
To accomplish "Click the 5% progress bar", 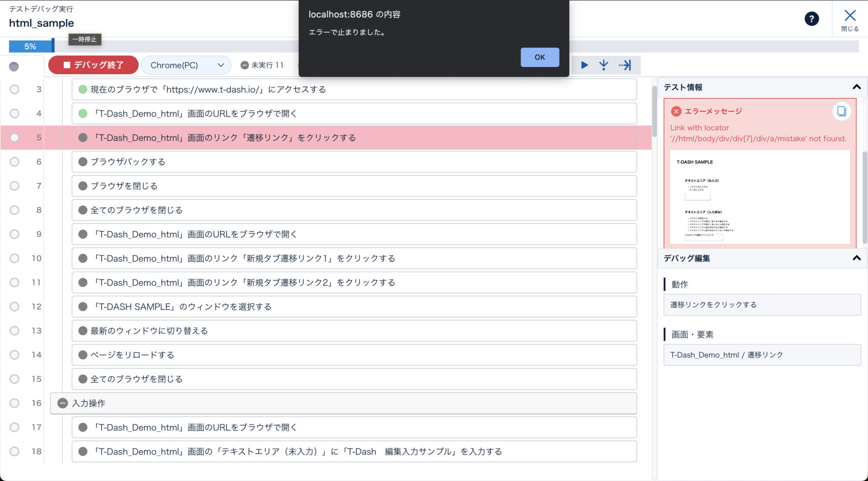I will click(x=31, y=47).
